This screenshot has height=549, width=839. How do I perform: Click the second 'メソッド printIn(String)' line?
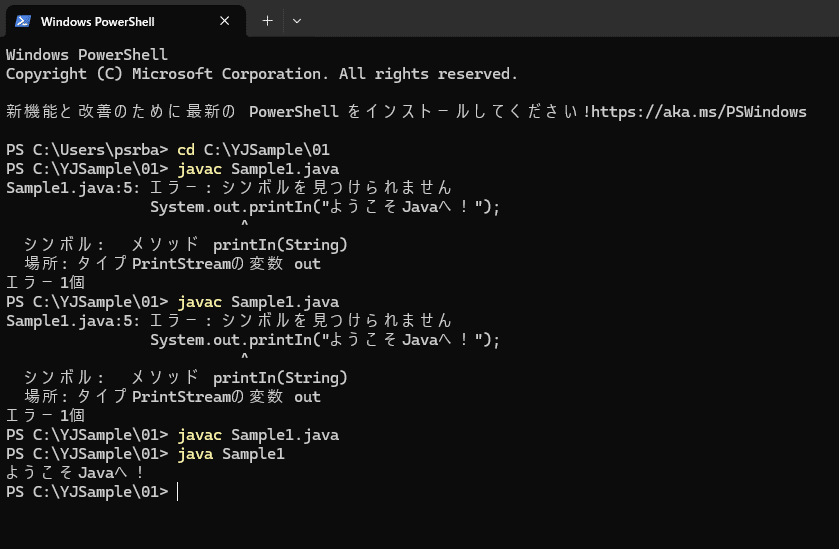point(239,378)
